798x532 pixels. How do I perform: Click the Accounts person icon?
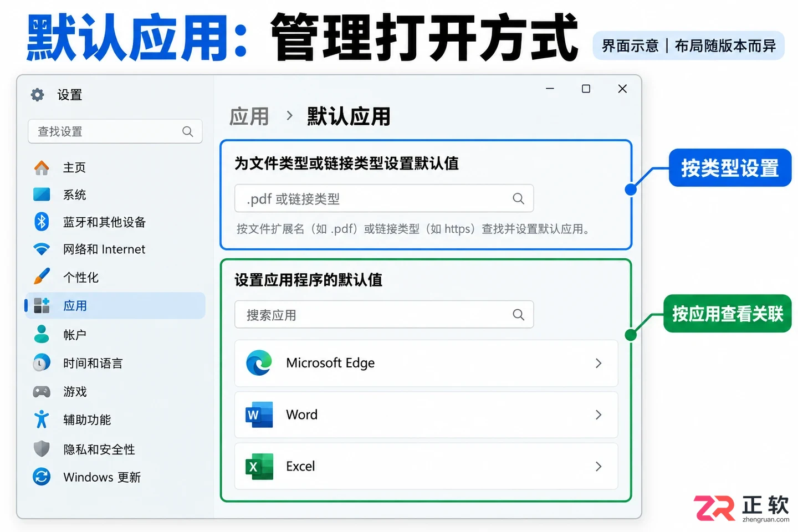42,334
